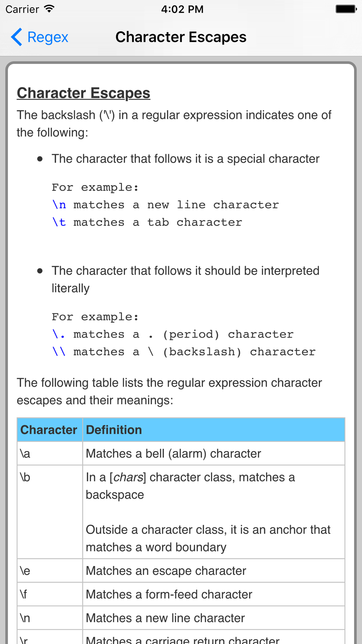362x644 pixels.
Task: Tap bullet 'should be interpreted literally'
Action: 185,279
